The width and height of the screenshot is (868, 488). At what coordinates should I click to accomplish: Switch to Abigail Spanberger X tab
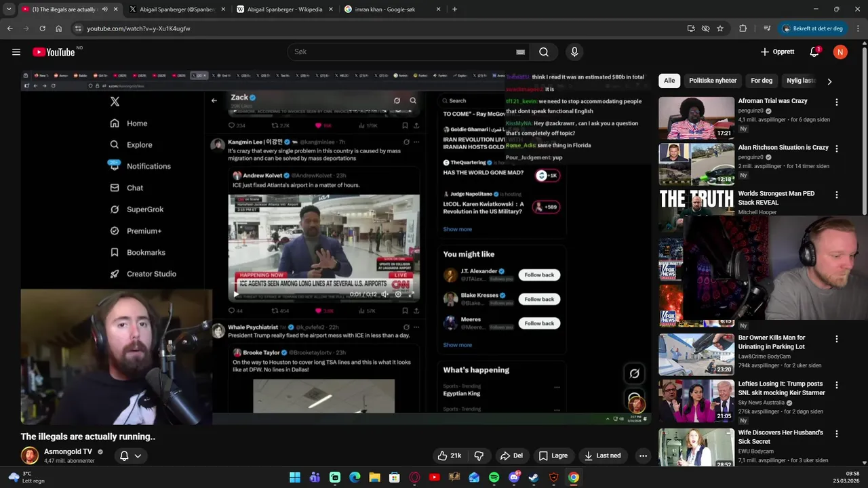[x=177, y=9]
